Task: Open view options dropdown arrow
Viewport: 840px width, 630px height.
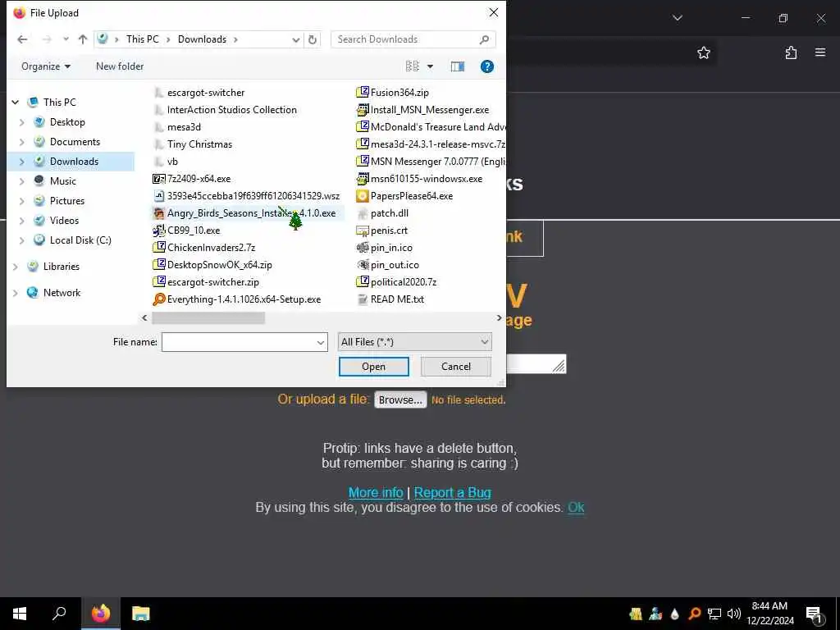Action: 430,66
